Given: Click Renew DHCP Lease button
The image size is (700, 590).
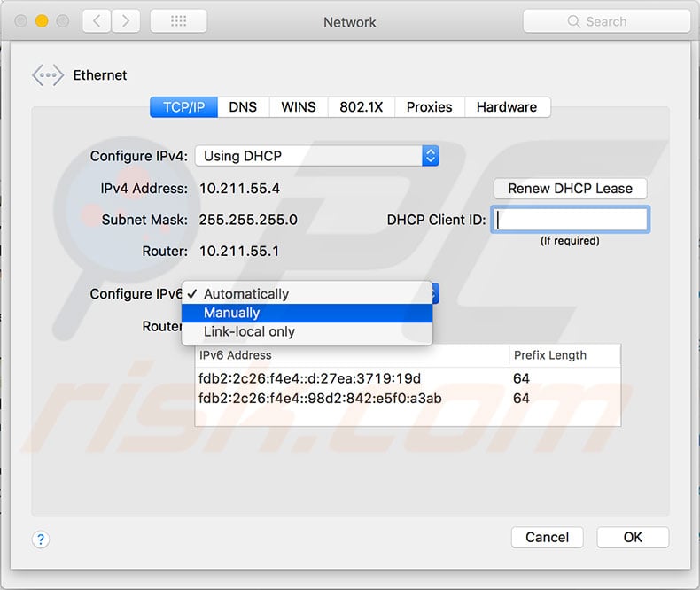Looking at the screenshot, I should (570, 189).
